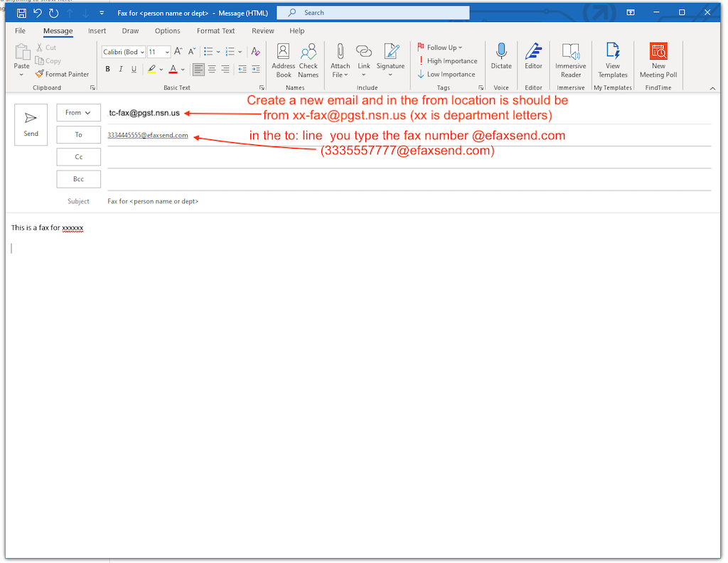
Task: Switch to the Insert tab
Action: click(97, 31)
